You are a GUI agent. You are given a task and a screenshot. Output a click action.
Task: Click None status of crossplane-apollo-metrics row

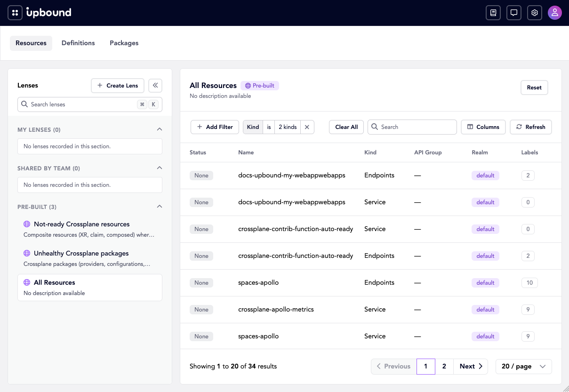[x=201, y=310]
